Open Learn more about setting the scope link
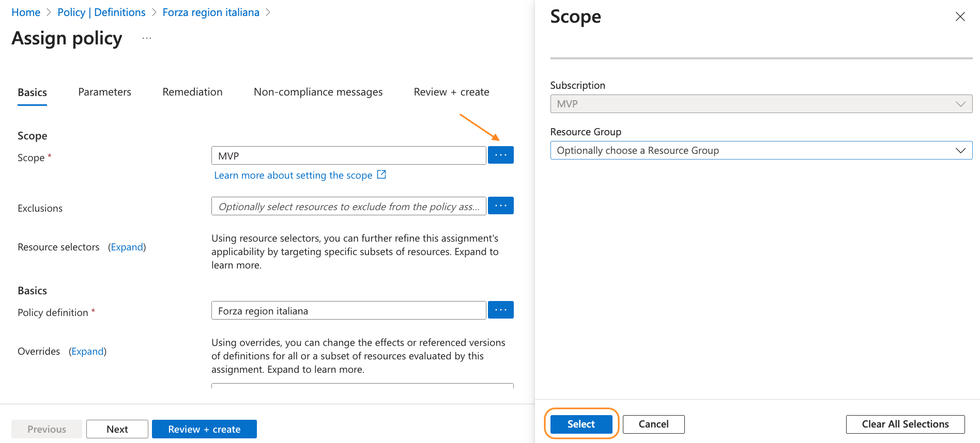980x443 pixels. click(x=293, y=175)
